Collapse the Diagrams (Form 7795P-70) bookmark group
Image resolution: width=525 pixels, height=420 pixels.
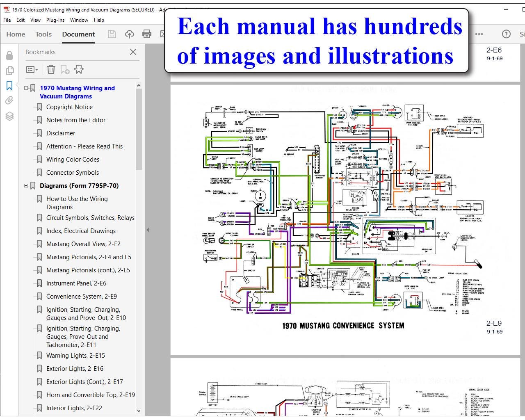click(x=26, y=185)
